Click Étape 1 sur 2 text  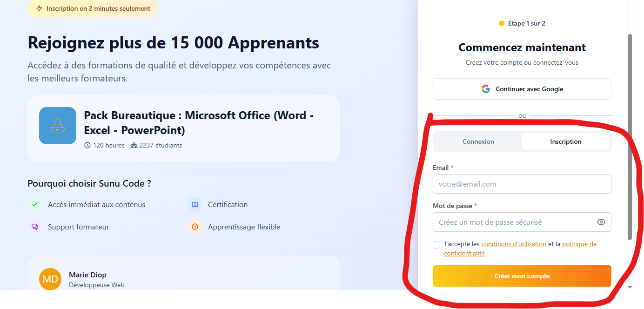point(527,23)
